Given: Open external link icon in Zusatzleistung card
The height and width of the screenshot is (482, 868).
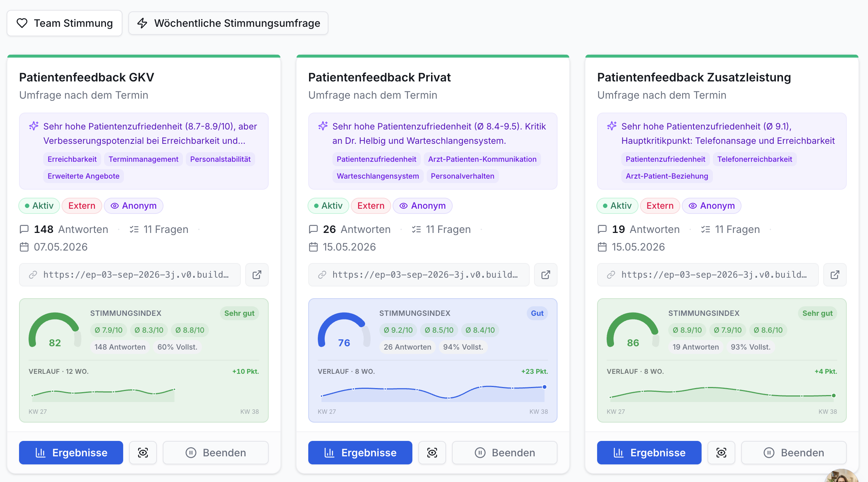Looking at the screenshot, I should (x=835, y=275).
